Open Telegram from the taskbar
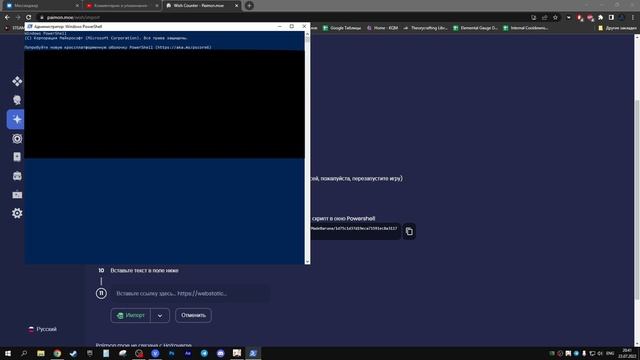The width and height of the screenshot is (640, 360). coord(204,353)
